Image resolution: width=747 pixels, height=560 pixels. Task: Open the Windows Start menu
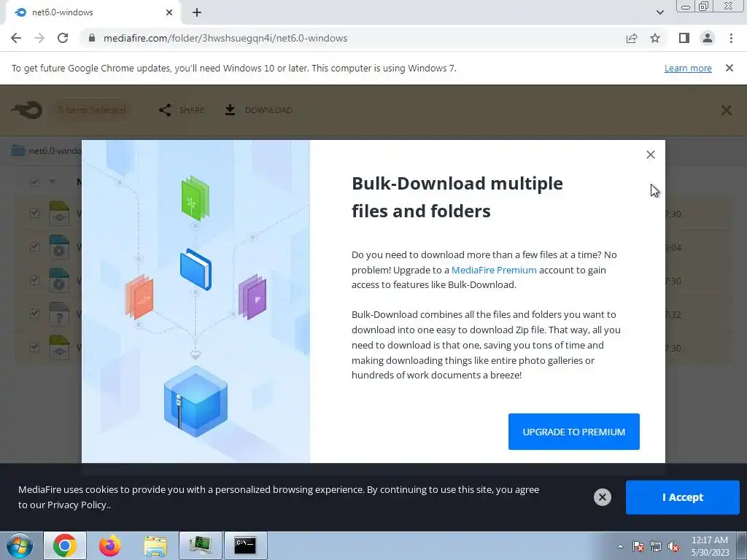point(19,545)
